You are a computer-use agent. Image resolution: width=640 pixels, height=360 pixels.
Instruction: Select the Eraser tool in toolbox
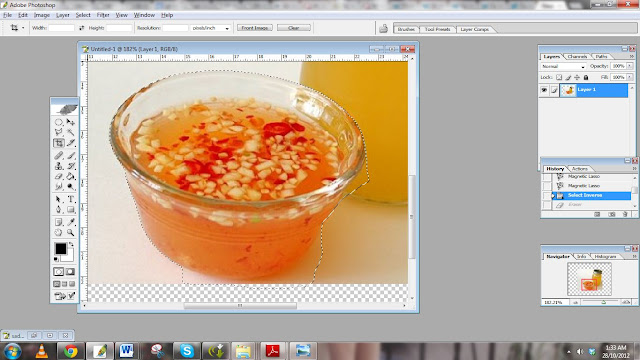(x=59, y=176)
